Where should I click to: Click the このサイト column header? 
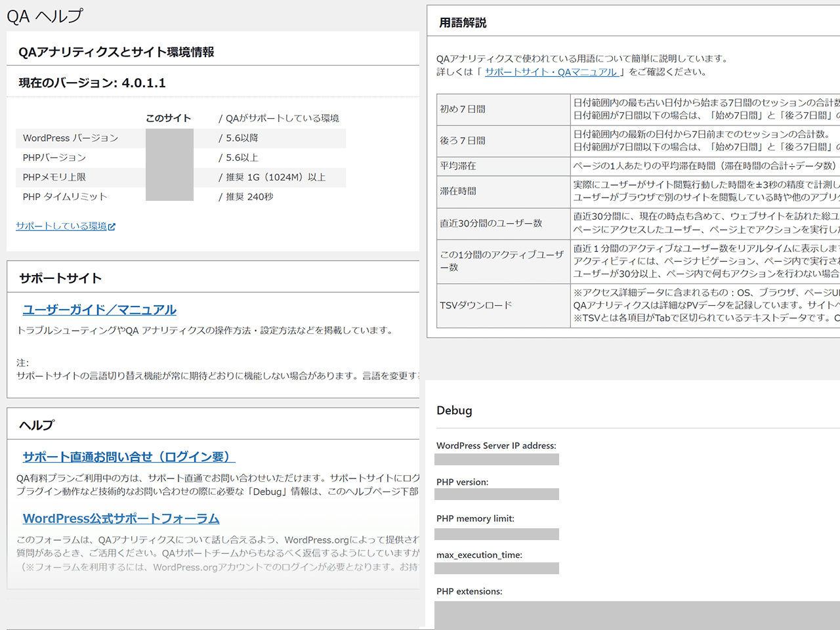coord(169,118)
